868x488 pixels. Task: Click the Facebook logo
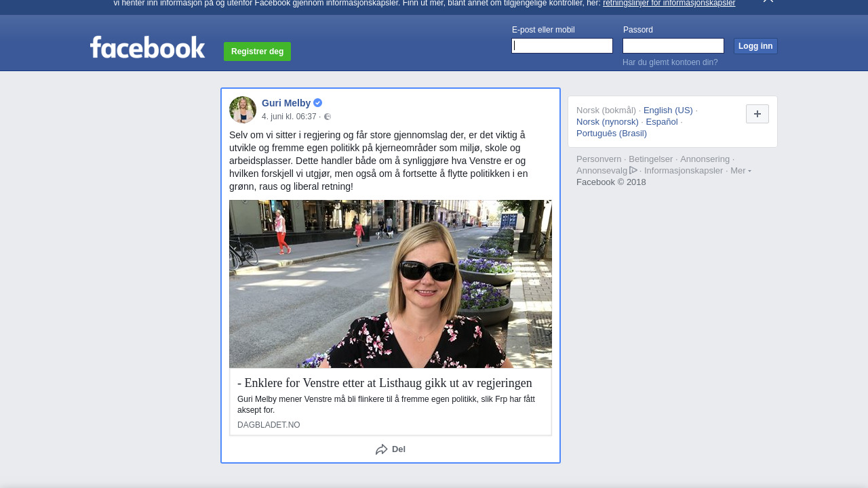pyautogui.click(x=147, y=47)
